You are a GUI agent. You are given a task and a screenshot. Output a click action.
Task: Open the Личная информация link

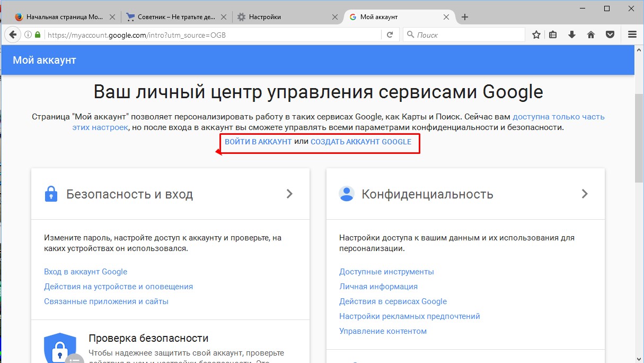[378, 287]
